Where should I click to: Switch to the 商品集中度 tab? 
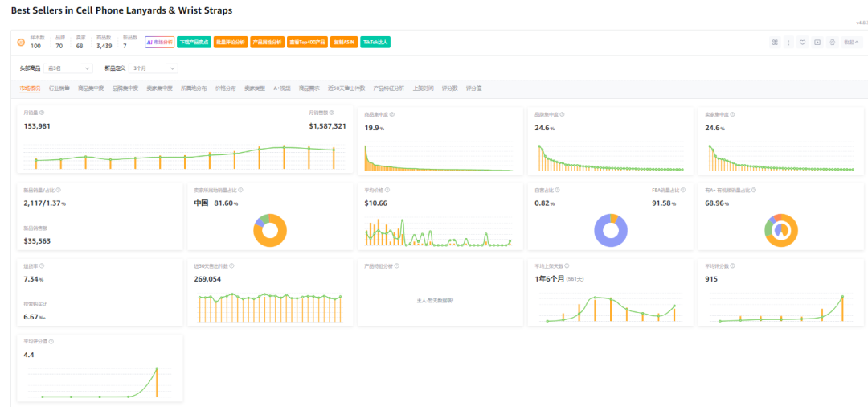pos(91,88)
